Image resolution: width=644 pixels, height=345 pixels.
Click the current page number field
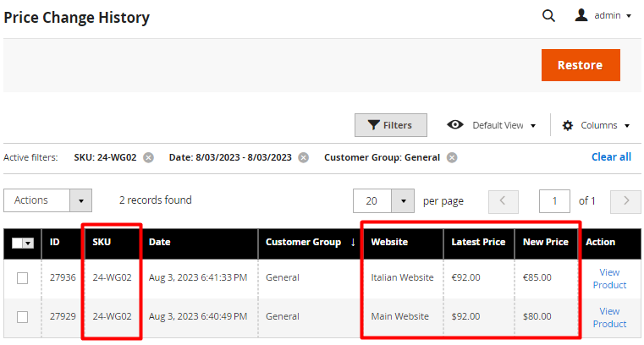(x=554, y=201)
